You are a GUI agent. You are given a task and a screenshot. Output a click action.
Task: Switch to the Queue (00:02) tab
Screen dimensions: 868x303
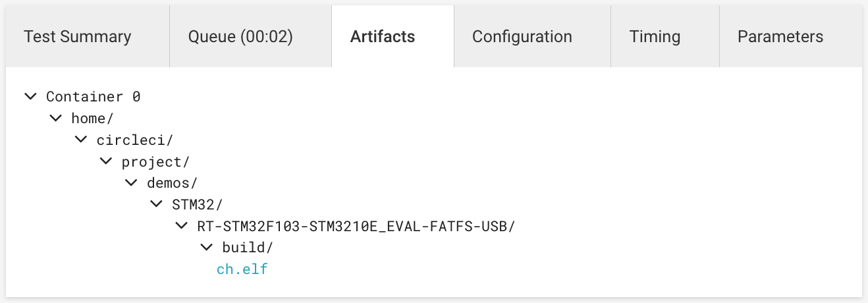[240, 37]
